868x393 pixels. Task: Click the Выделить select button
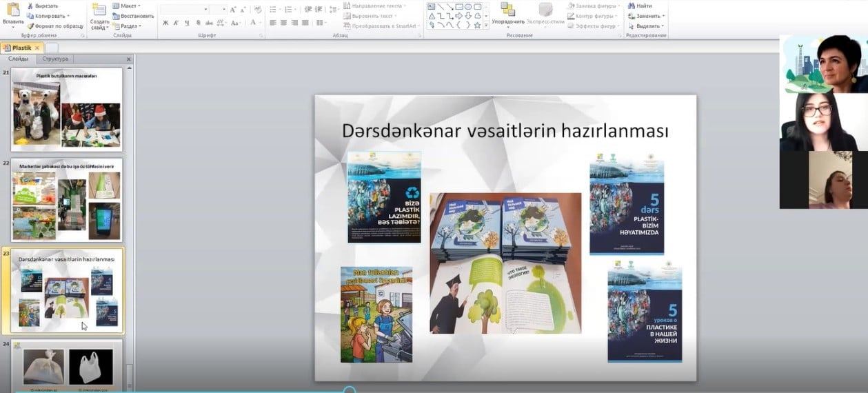(646, 26)
